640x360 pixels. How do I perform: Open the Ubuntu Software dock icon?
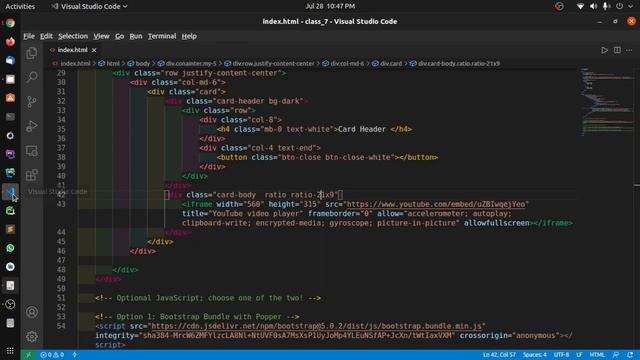tap(10, 98)
